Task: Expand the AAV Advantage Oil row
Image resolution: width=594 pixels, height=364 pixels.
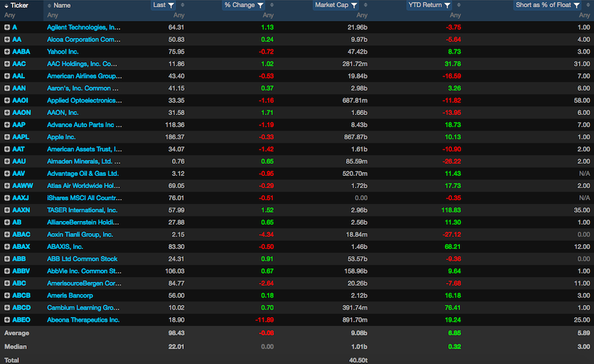Action: tap(7, 173)
